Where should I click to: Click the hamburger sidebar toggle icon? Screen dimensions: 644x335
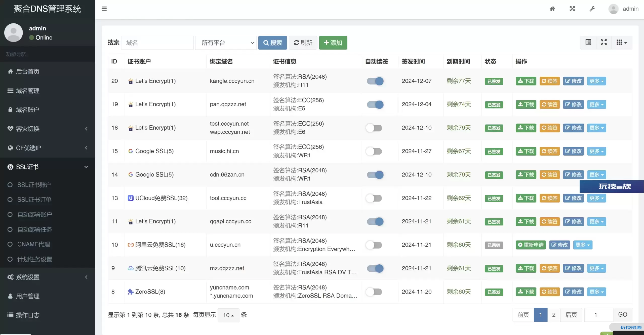click(x=104, y=9)
